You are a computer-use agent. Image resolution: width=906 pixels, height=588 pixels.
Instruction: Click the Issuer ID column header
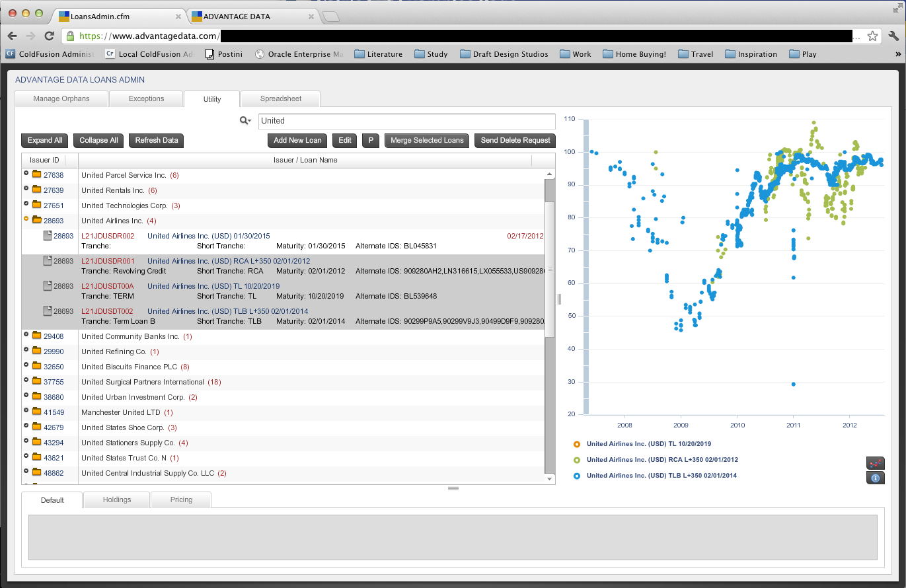click(50, 161)
